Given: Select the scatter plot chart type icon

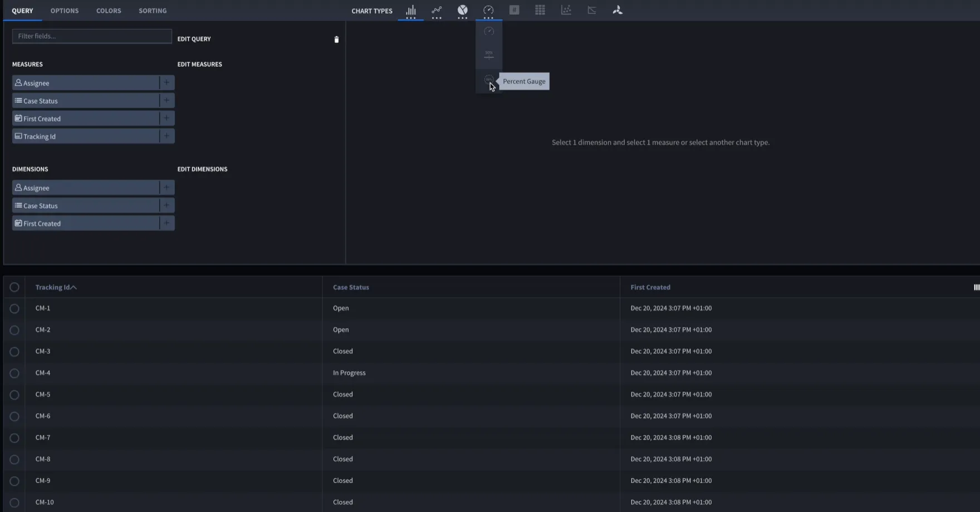Looking at the screenshot, I should tap(566, 10).
